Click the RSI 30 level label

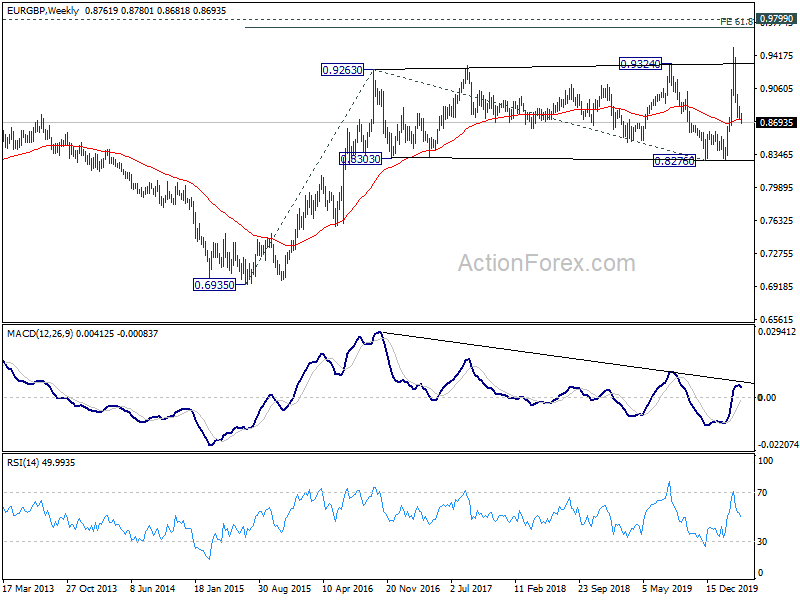click(762, 542)
